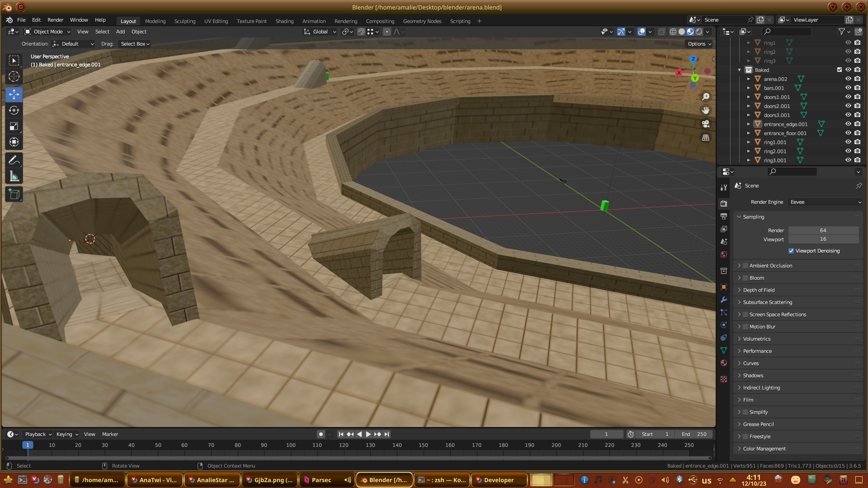The height and width of the screenshot is (488, 868).
Task: Select the Cursor tool
Action: tap(14, 76)
